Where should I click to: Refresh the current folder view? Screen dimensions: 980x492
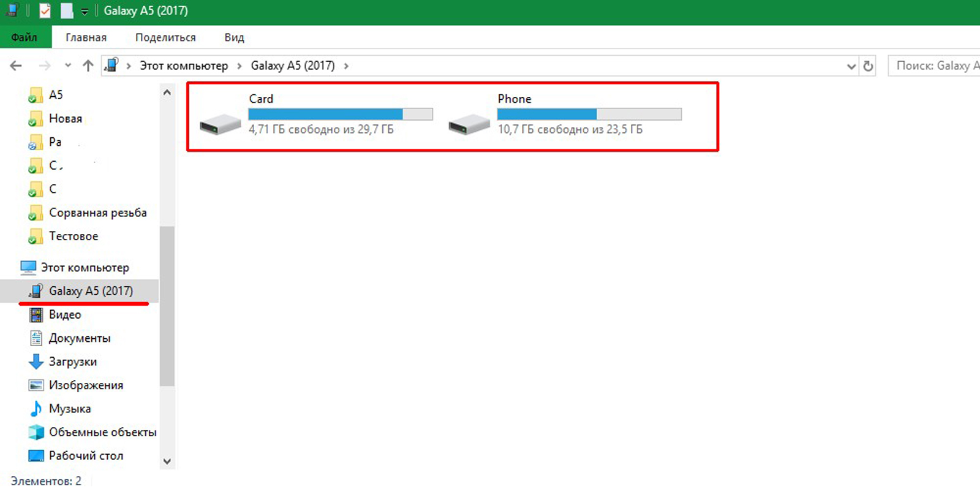[x=868, y=66]
